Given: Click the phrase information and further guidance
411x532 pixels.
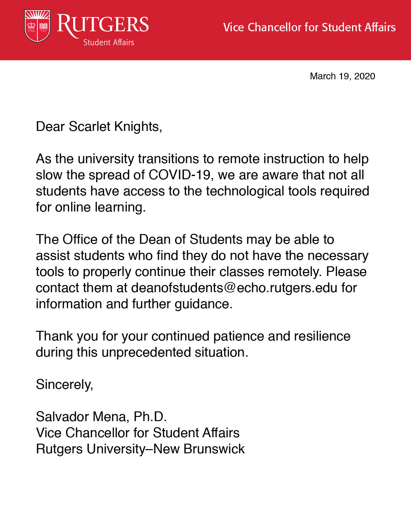Looking at the screenshot, I should click(x=134, y=304).
